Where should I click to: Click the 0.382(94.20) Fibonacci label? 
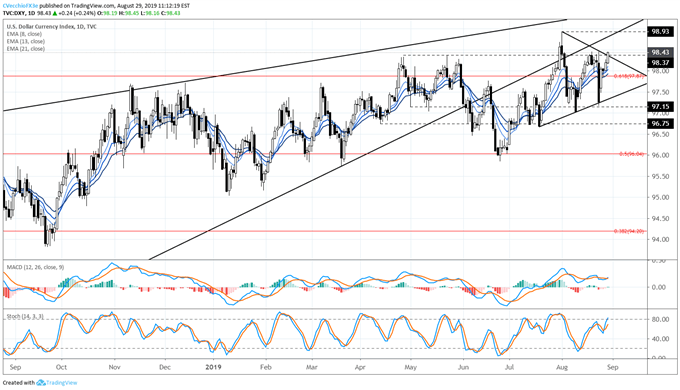pyautogui.click(x=630, y=231)
